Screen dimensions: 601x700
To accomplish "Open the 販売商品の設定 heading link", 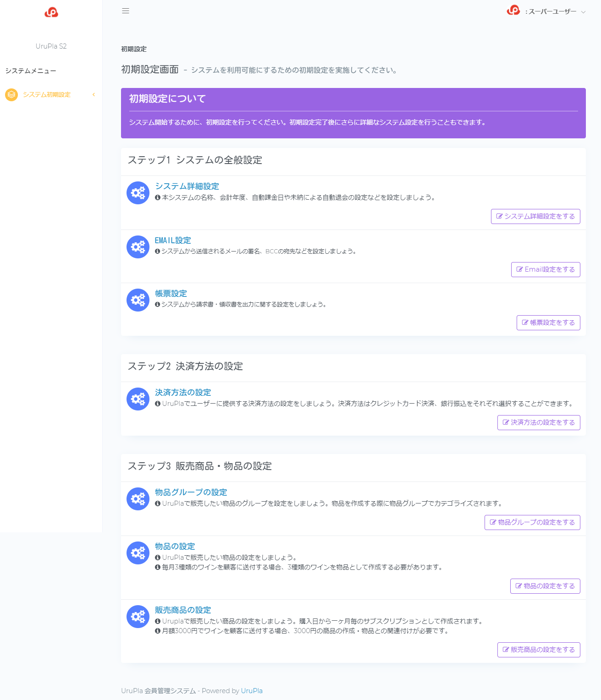I will point(183,610).
